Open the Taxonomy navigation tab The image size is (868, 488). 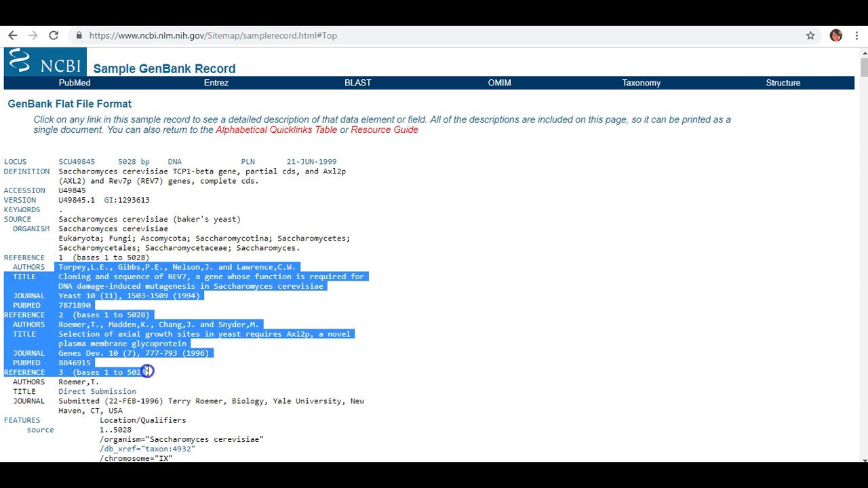[x=642, y=83]
